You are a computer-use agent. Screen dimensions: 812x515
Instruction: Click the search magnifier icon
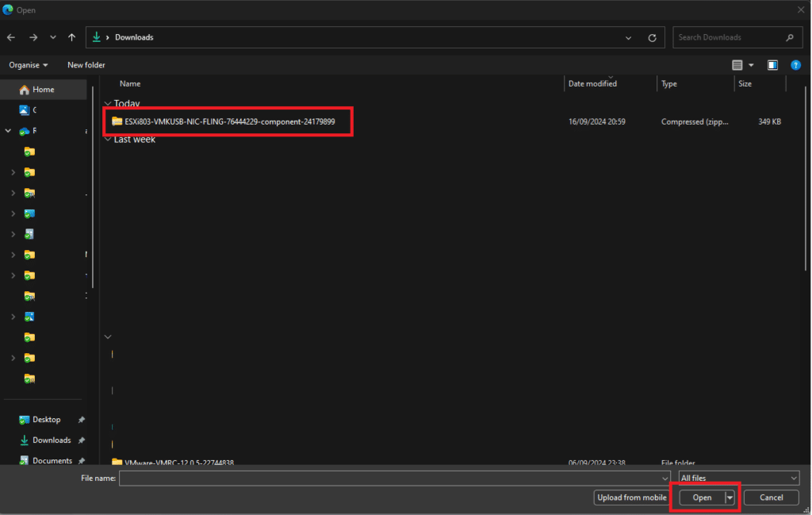pos(790,37)
